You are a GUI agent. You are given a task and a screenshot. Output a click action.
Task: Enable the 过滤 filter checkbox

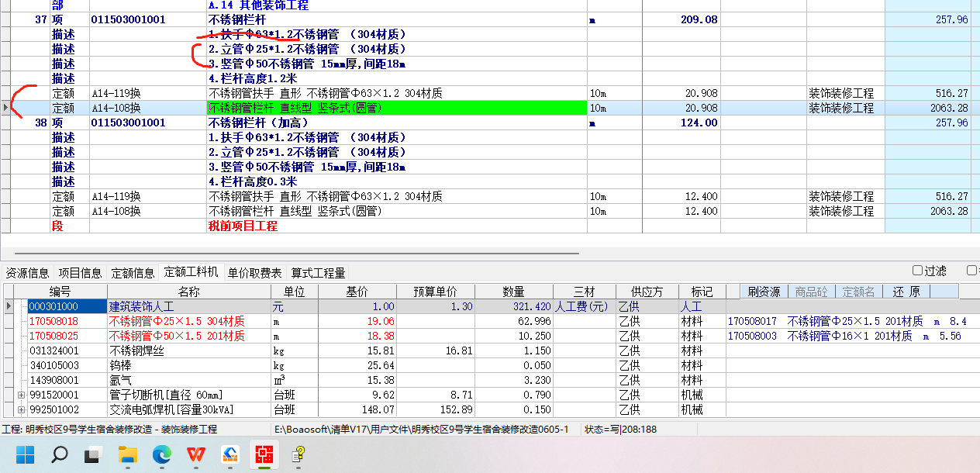tap(918, 271)
